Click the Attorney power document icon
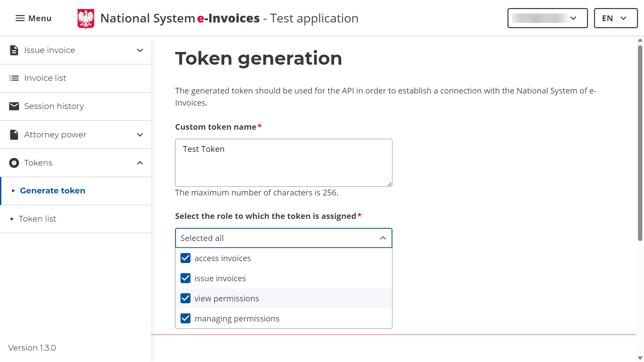Screen dimensions: 644x362 point(14,134)
